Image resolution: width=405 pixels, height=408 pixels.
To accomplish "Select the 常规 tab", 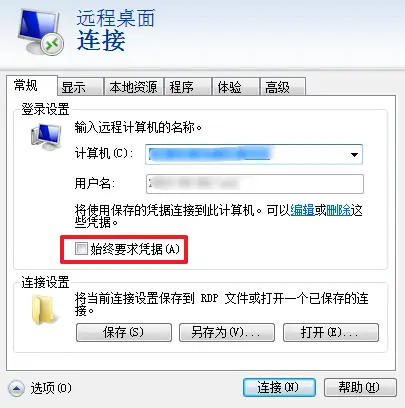I will point(32,86).
